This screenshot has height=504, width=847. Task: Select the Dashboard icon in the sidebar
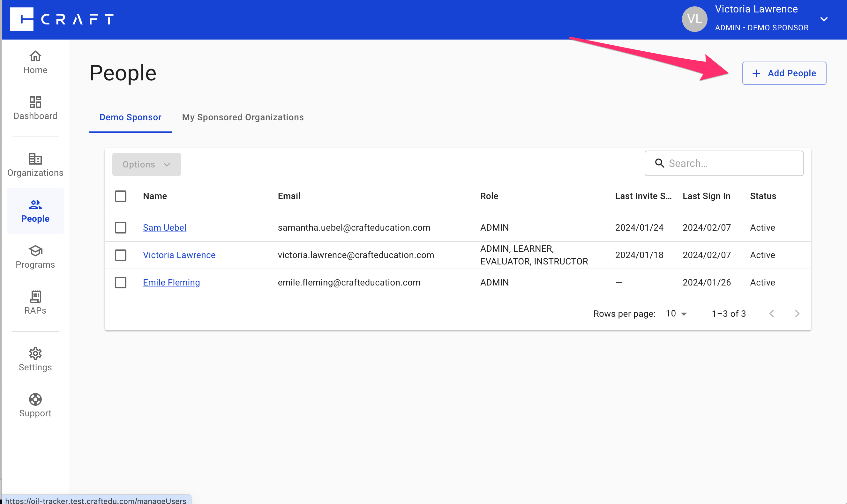pyautogui.click(x=35, y=108)
